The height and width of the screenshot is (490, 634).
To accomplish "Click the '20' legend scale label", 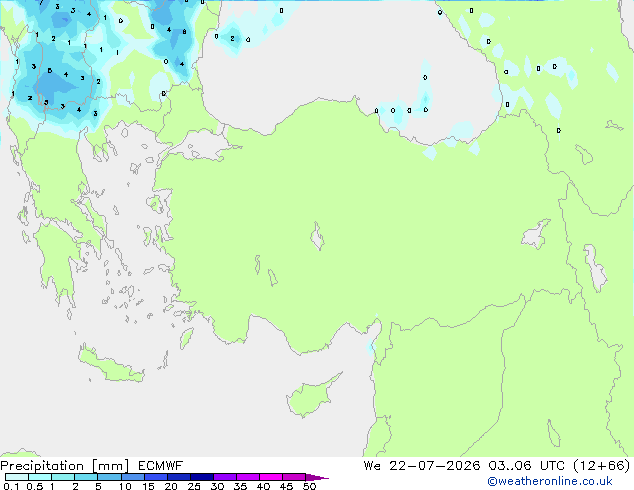I will tap(171, 486).
